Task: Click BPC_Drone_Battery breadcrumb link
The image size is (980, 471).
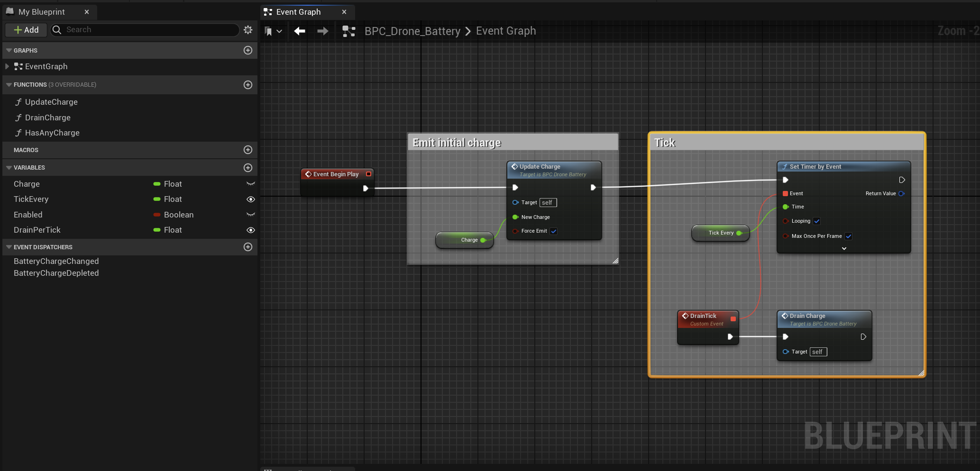Action: 412,31
